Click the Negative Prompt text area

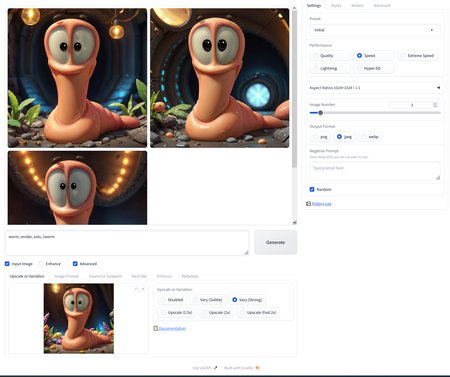coord(375,171)
